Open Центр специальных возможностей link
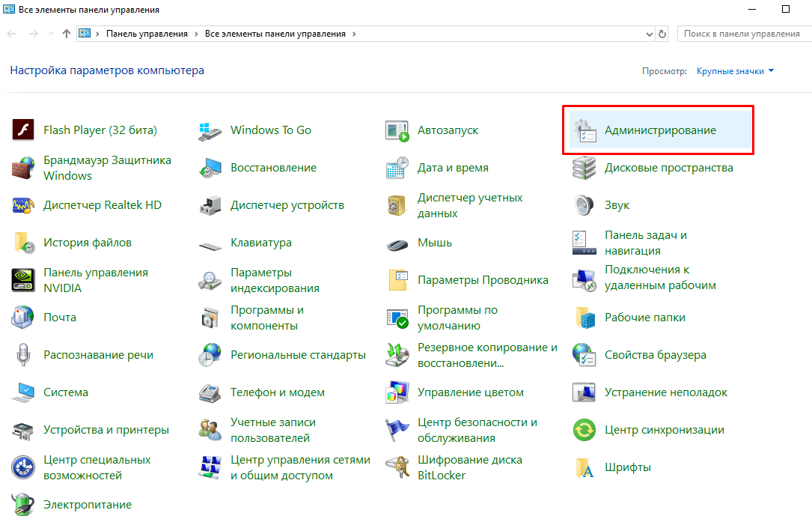Image resolution: width=812 pixels, height=516 pixels. [x=97, y=467]
